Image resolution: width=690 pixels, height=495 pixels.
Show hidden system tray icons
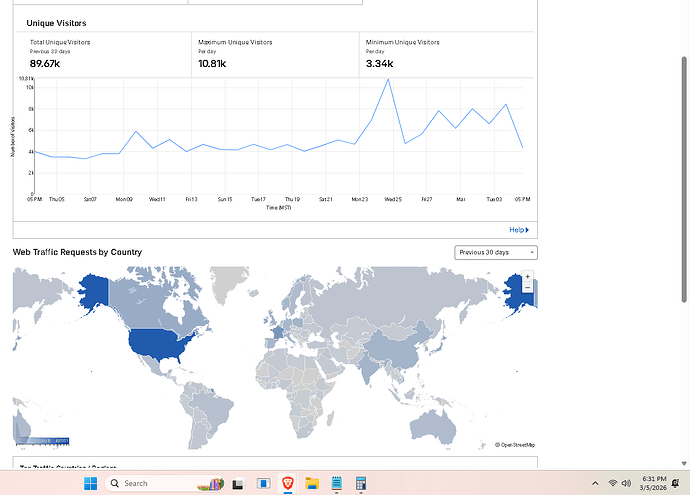[596, 483]
